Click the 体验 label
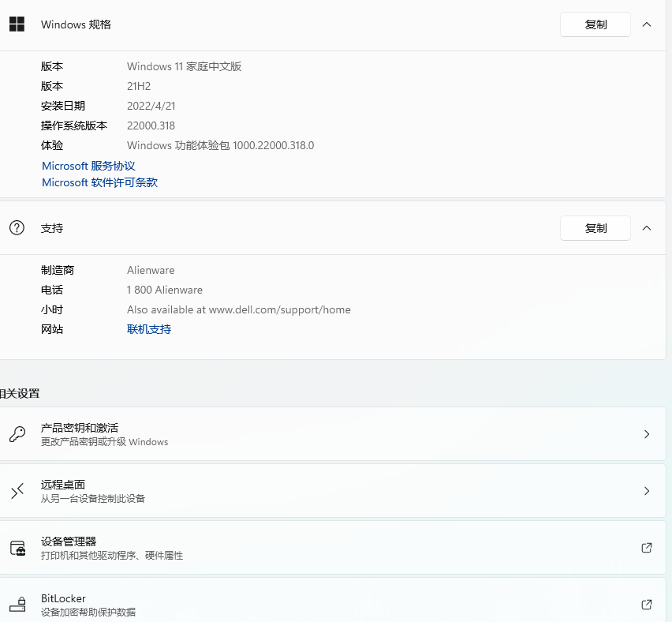 pos(52,145)
